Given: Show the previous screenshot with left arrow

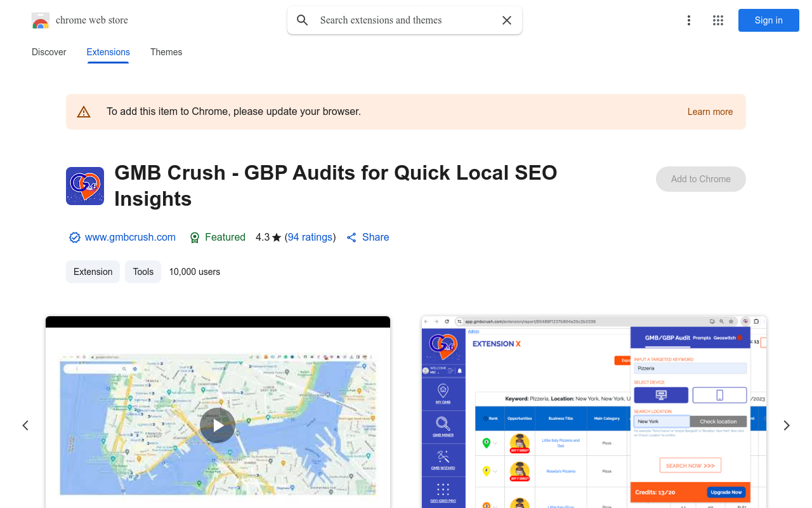Looking at the screenshot, I should pos(25,425).
